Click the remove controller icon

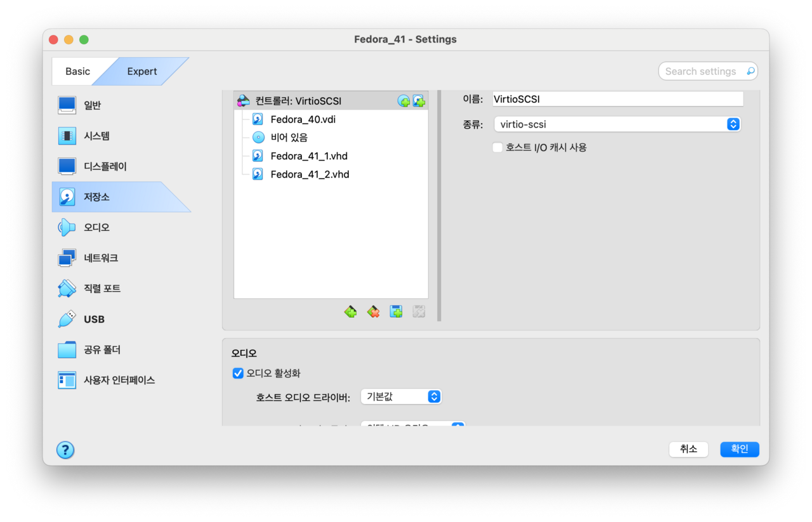tap(373, 311)
